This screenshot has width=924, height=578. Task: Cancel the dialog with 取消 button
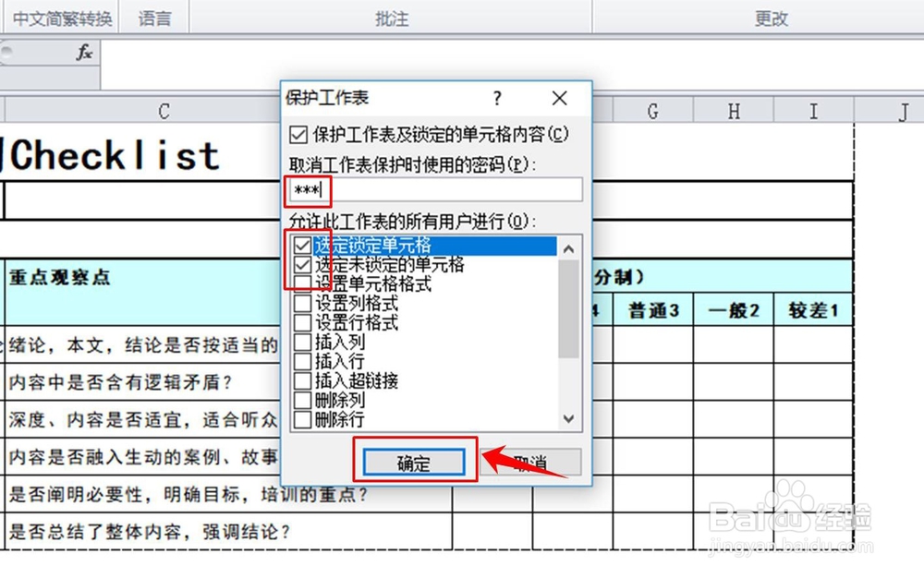[531, 463]
